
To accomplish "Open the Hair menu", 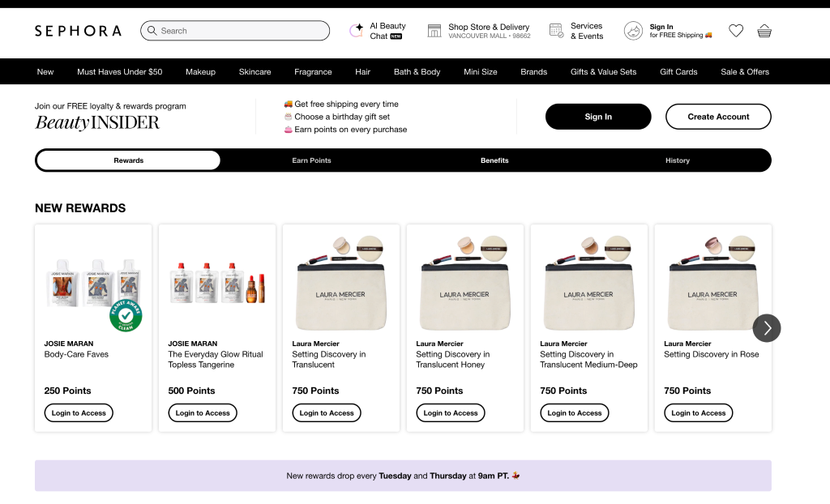I will (362, 71).
